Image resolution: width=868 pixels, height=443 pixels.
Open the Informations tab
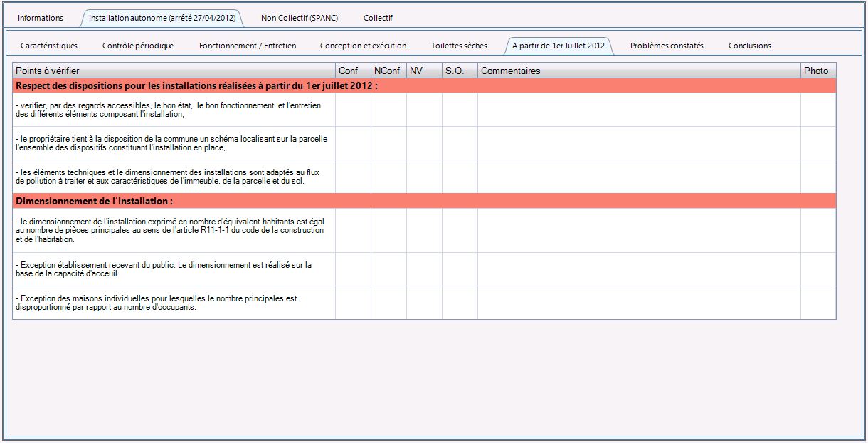click(41, 18)
